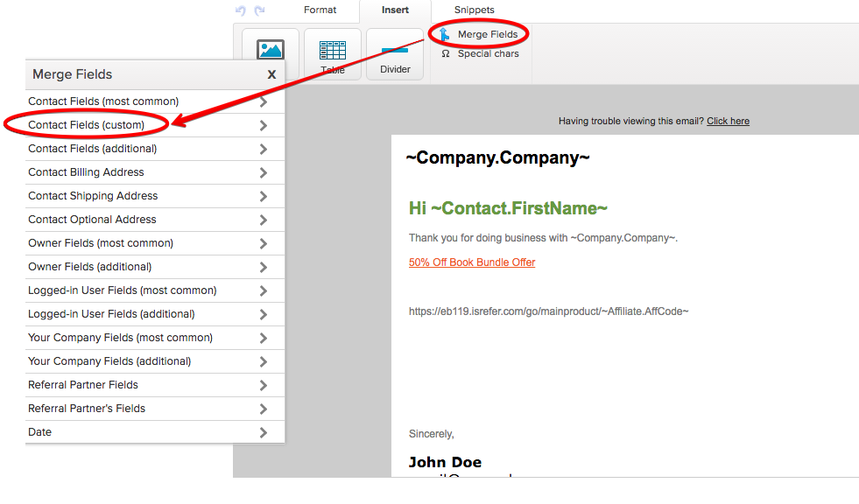Open the Referral Partner's Fields category
The image size is (859, 504).
pos(155,409)
